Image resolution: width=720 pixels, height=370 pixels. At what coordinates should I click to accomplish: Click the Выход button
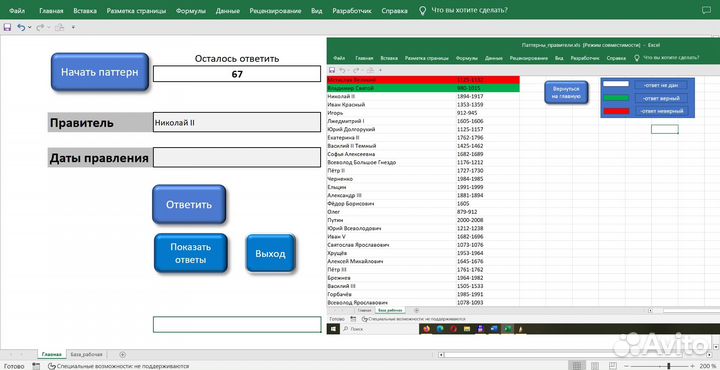(270, 253)
